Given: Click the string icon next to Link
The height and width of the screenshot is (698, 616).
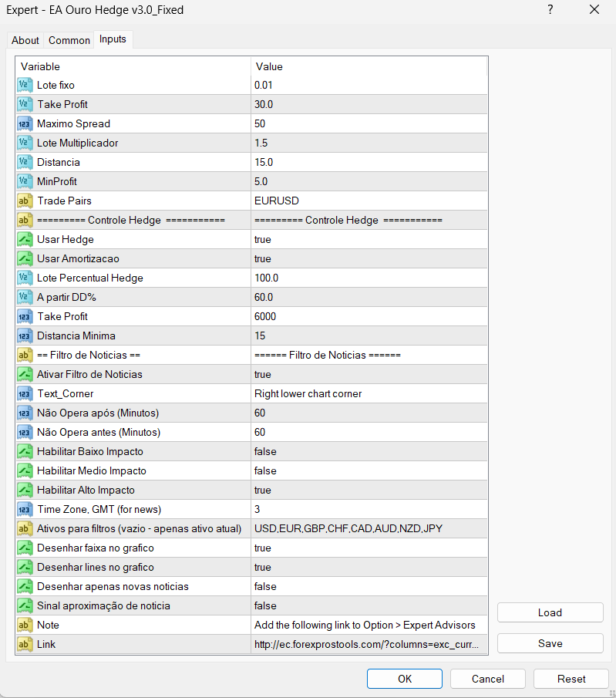Looking at the screenshot, I should (x=25, y=644).
